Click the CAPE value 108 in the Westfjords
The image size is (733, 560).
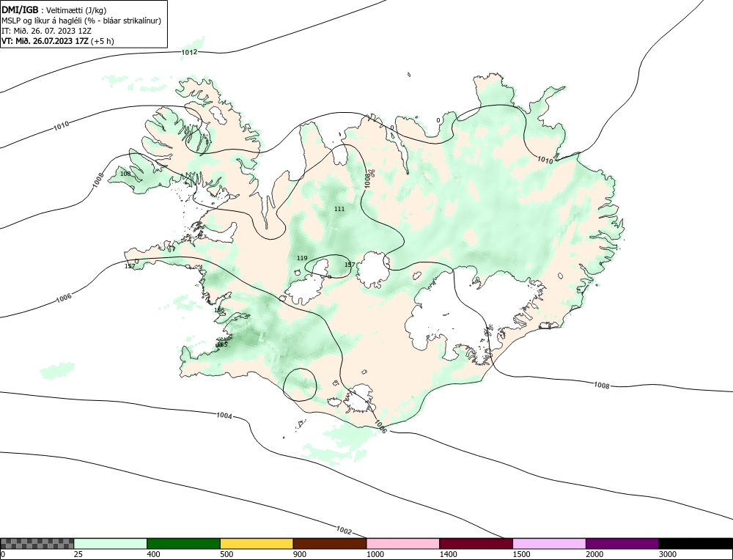[x=125, y=174]
